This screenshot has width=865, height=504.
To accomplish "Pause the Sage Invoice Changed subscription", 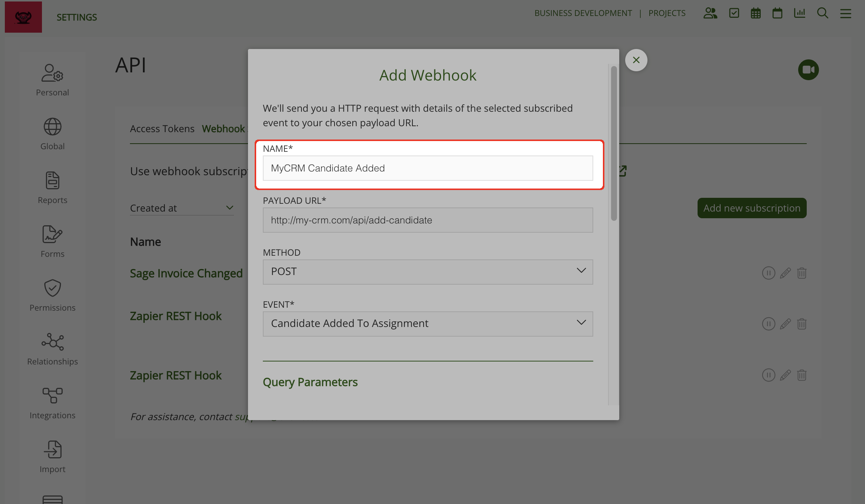I will pyautogui.click(x=768, y=273).
